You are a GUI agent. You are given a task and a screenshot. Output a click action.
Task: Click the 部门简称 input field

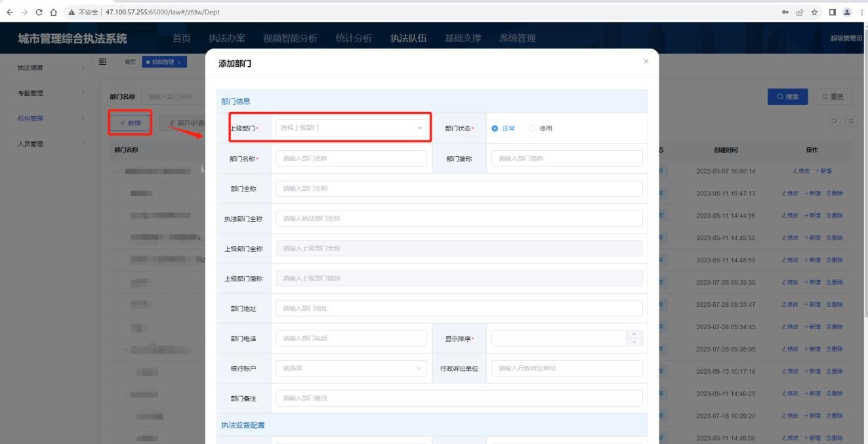click(567, 159)
